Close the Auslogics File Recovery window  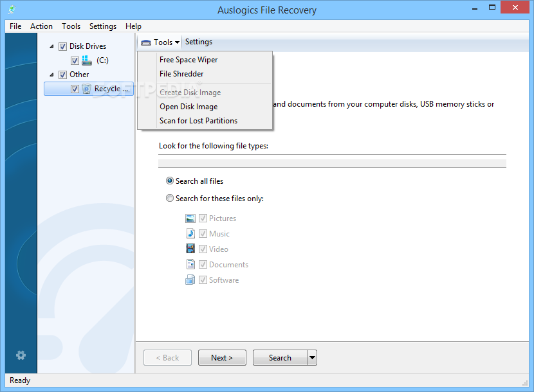[x=515, y=8]
